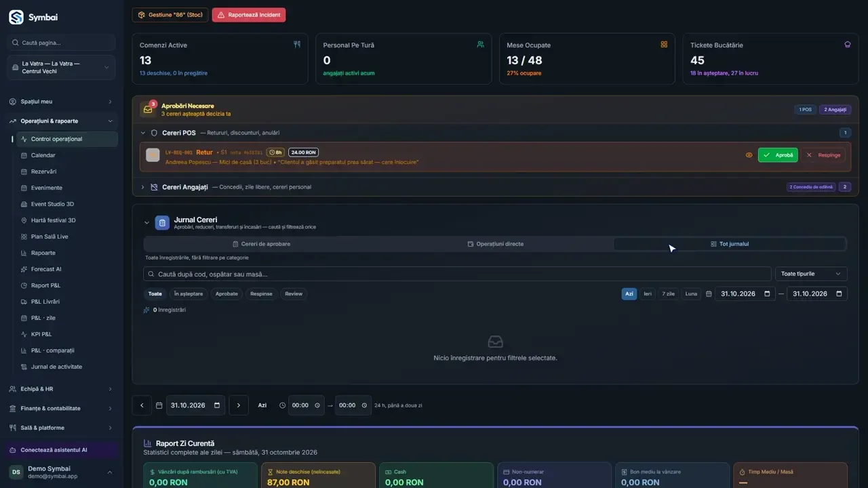This screenshot has height=488, width=868.
Task: Switch to Cereri de aprobare tab
Action: (261, 244)
